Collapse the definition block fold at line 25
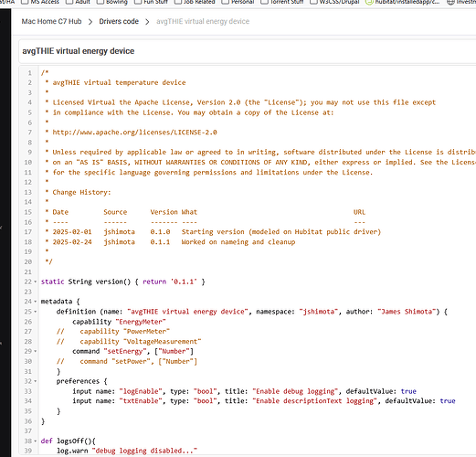Viewport: 476px width, 457px height. click(36, 312)
